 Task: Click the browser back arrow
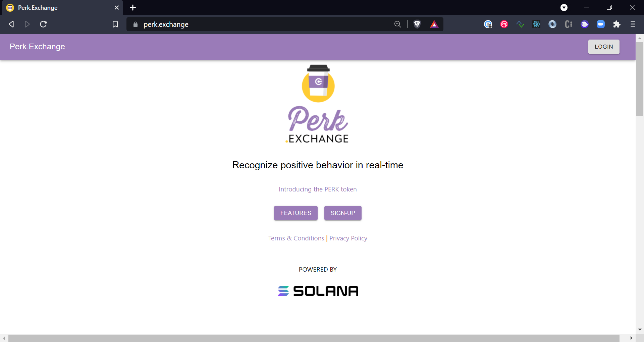pos(11,24)
